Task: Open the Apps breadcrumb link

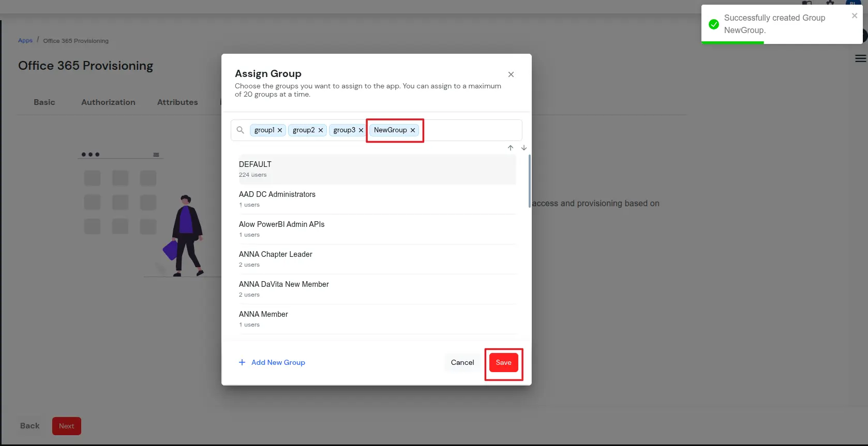Action: [x=25, y=40]
